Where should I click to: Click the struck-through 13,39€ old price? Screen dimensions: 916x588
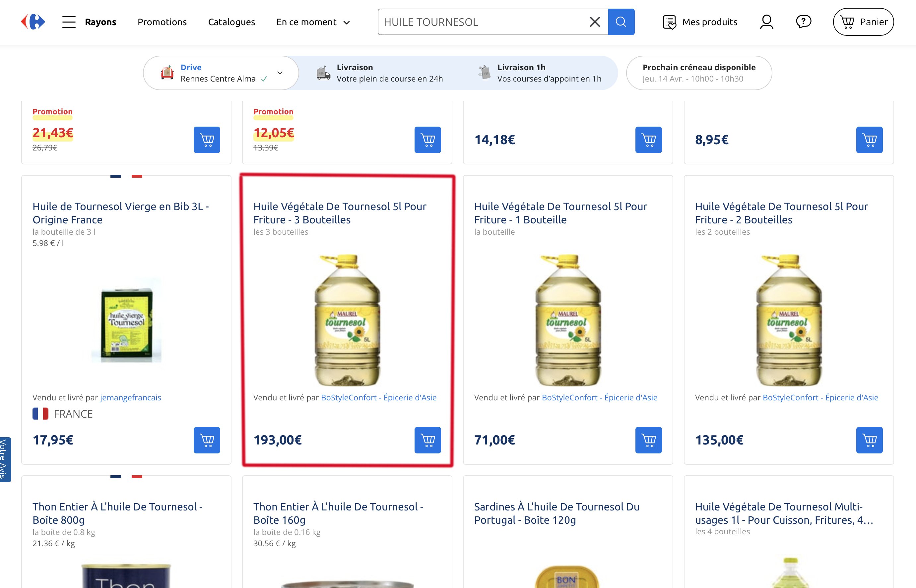[x=265, y=147]
